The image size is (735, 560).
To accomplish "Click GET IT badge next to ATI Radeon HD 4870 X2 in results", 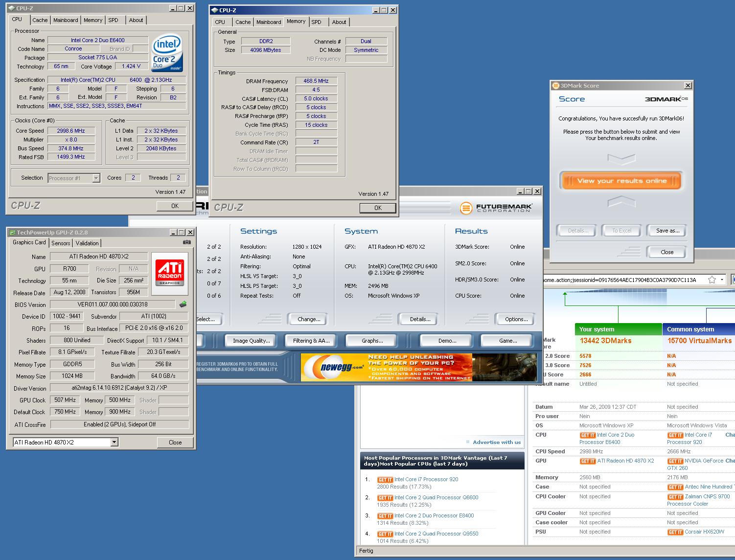I will click(x=588, y=461).
